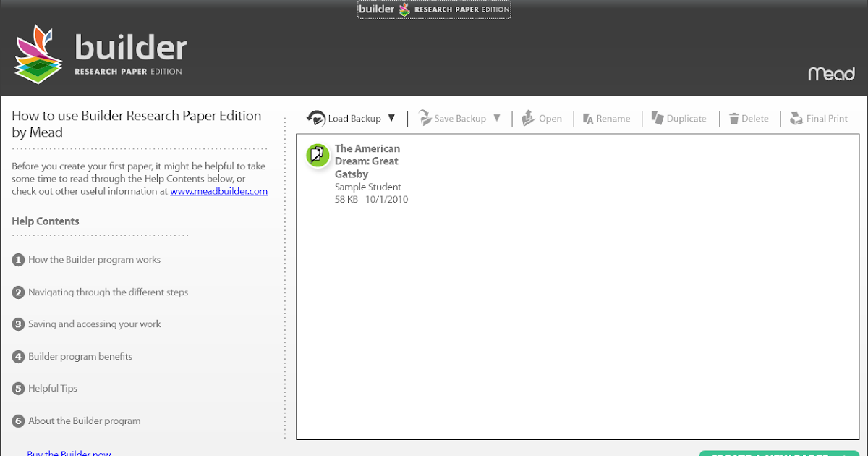Screen dimensions: 868x456
Task: Click the Duplicate toolbar label
Action: pos(686,119)
